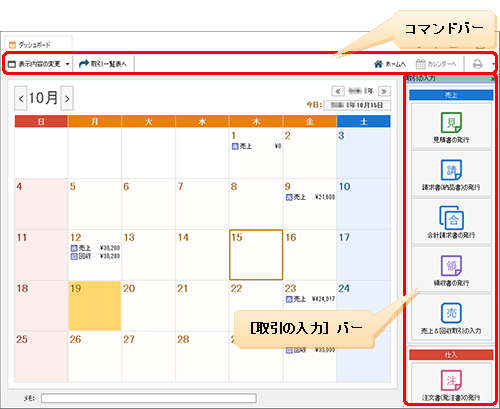500x409 pixels.
Task: Go to next month arrow beside 10月
Action: [x=67, y=98]
